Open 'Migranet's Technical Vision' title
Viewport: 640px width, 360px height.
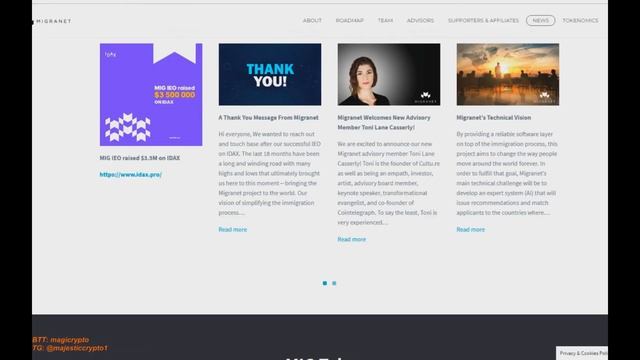[494, 118]
